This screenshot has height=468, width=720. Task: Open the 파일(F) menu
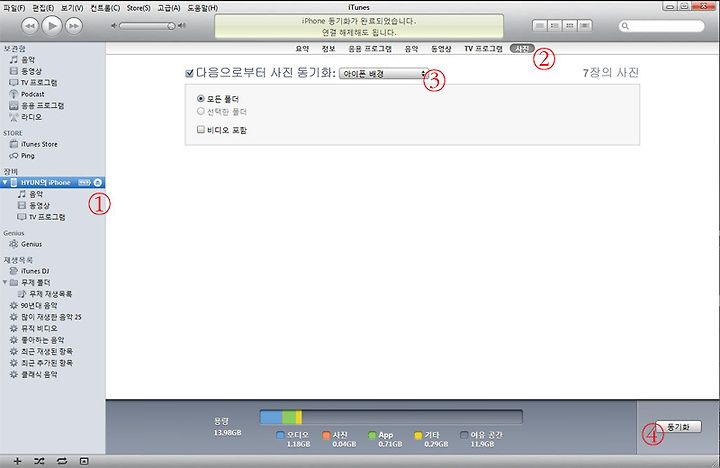click(x=14, y=8)
